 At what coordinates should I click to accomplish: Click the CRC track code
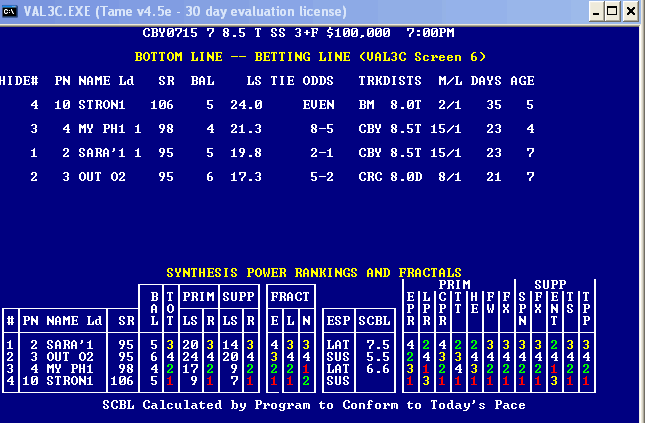pyautogui.click(x=370, y=177)
